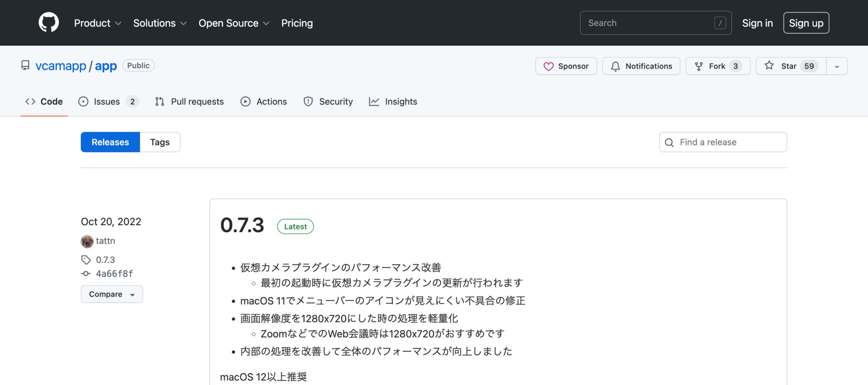The width and height of the screenshot is (868, 385).
Task: Click the Public visibility badge
Action: click(138, 66)
